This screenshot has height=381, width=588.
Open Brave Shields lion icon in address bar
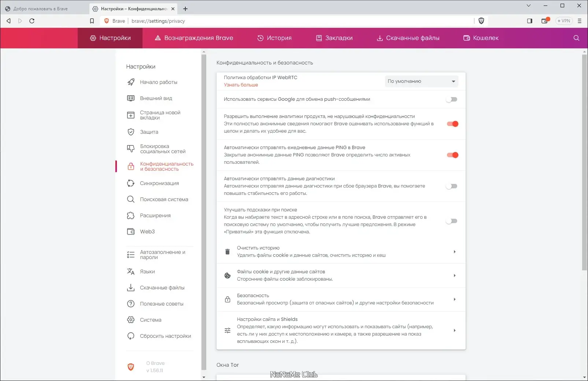point(481,21)
